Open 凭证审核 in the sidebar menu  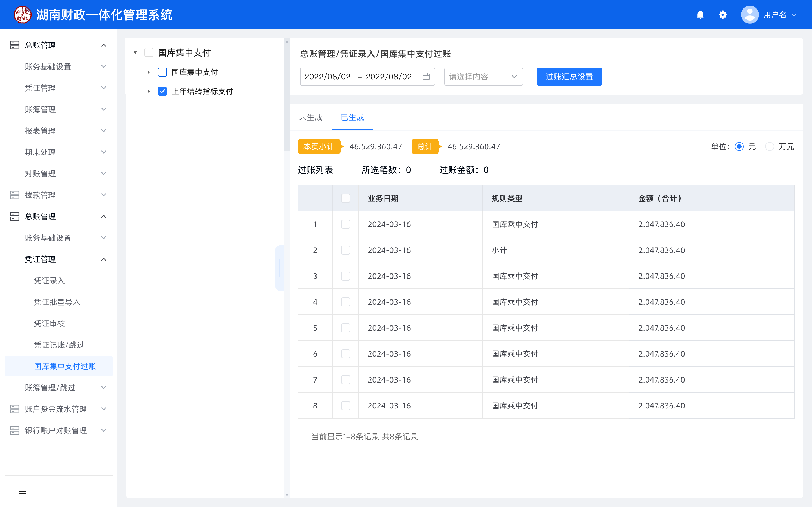point(49,323)
